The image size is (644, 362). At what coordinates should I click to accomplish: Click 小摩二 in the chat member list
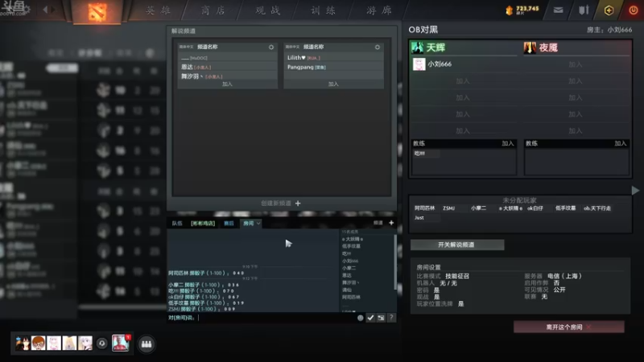349,268
